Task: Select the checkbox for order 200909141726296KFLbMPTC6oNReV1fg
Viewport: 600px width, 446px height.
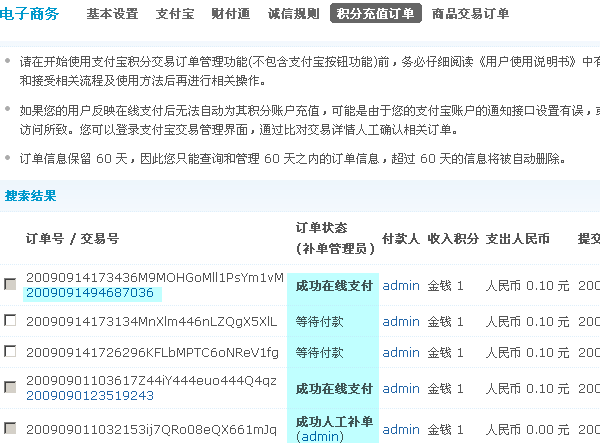Action: (x=10, y=352)
